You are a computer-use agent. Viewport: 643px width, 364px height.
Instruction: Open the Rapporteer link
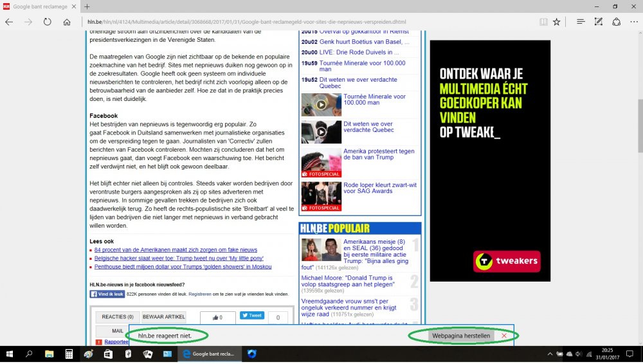[116, 342]
